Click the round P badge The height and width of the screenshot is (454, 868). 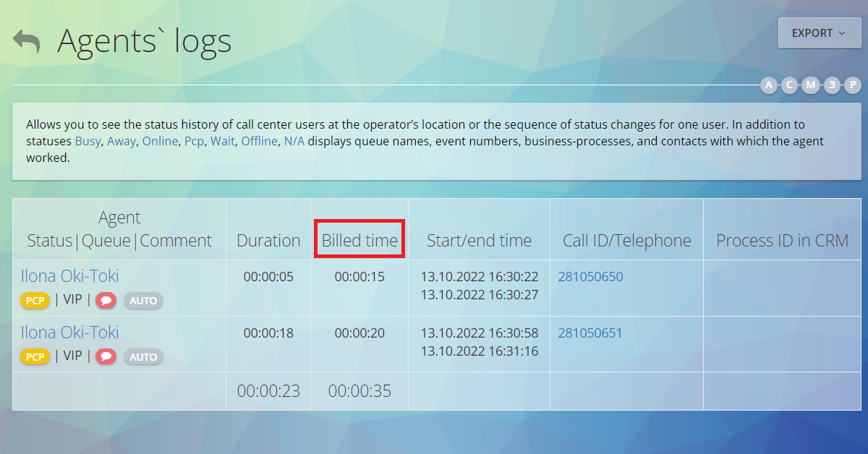(853, 85)
